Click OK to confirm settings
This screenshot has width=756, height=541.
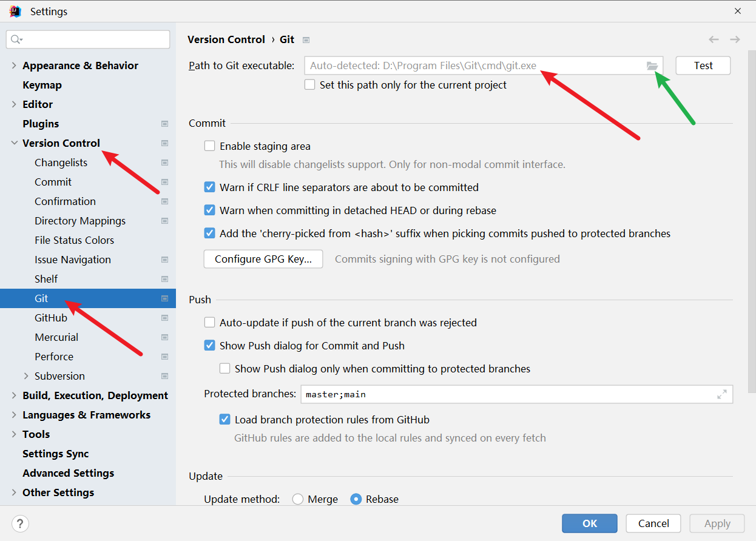(x=590, y=523)
